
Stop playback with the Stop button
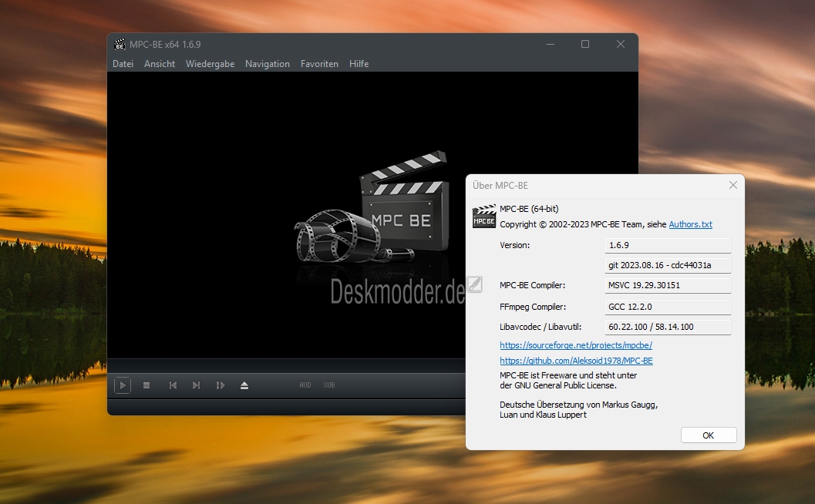[146, 385]
